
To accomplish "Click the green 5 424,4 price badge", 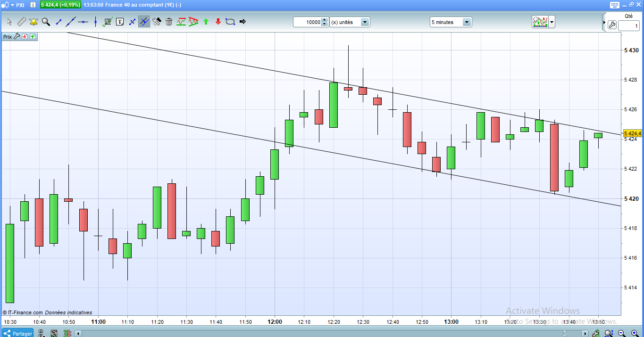I will [x=59, y=5].
